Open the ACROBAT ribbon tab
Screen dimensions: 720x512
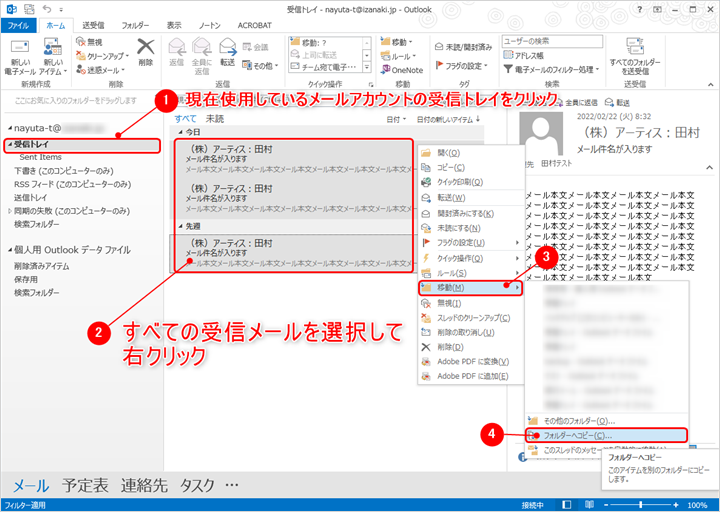click(254, 25)
